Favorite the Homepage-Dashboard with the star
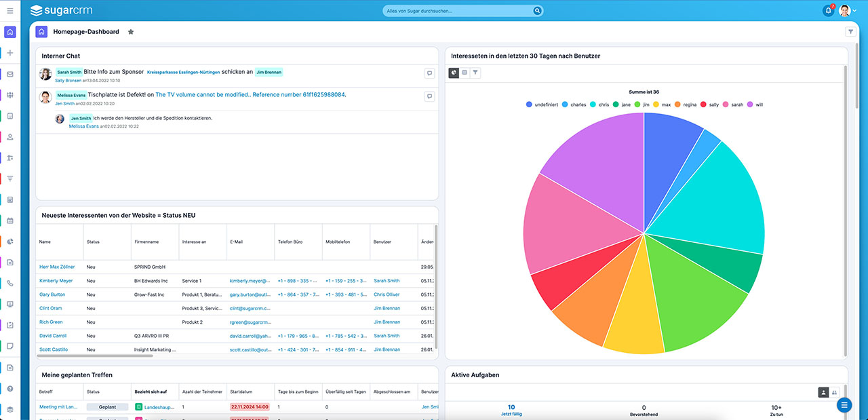 (131, 32)
